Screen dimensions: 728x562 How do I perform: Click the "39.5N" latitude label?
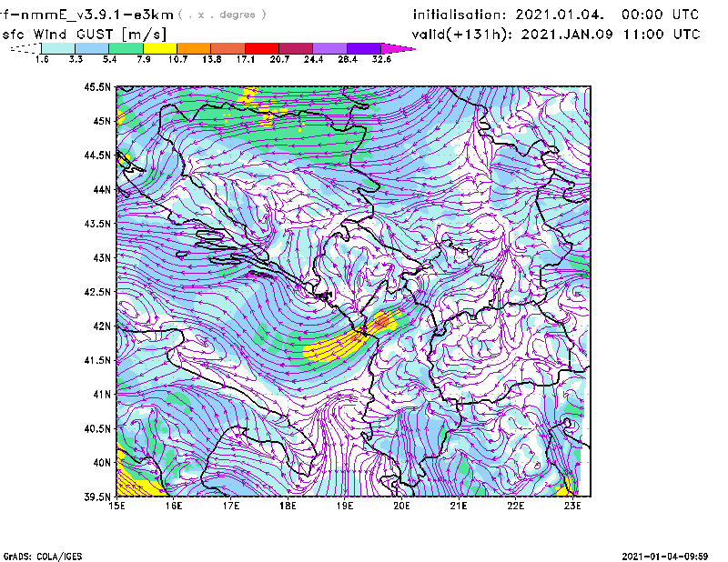[97, 497]
